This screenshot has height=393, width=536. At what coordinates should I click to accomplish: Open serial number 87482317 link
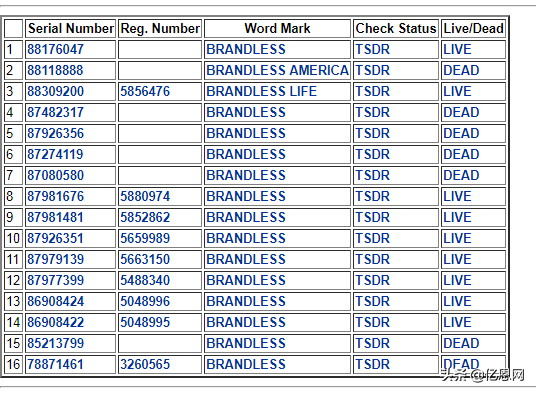pos(55,112)
